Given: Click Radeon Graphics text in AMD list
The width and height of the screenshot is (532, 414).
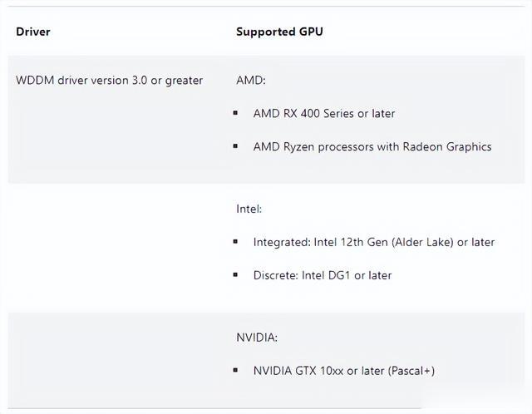Looking at the screenshot, I should tap(447, 146).
